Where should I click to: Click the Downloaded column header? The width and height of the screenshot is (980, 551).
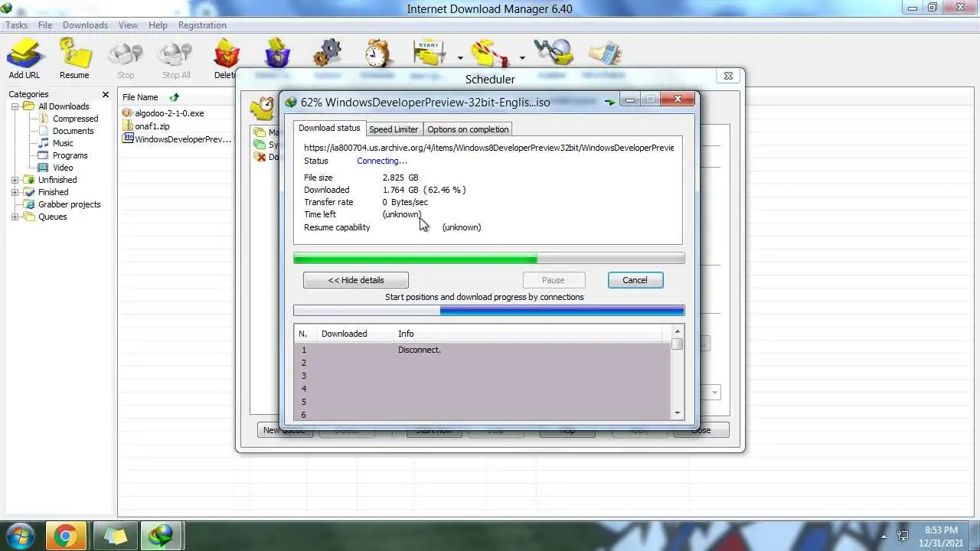[x=355, y=334]
